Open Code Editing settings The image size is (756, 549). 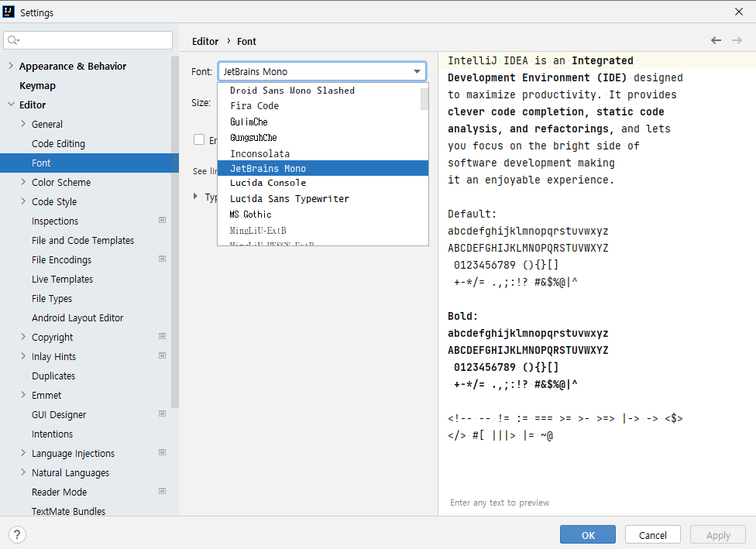coord(58,143)
